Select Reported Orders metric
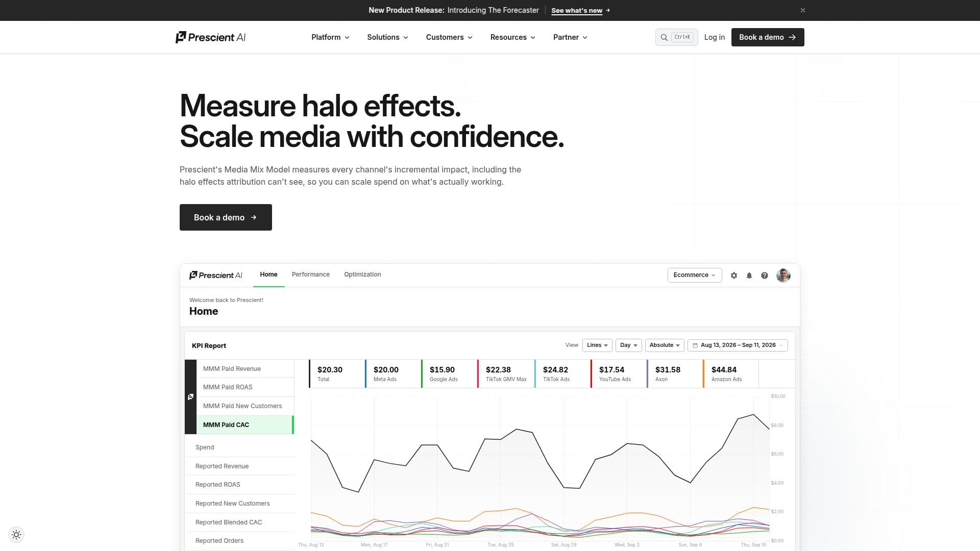Image resolution: width=980 pixels, height=551 pixels. [x=239, y=541]
